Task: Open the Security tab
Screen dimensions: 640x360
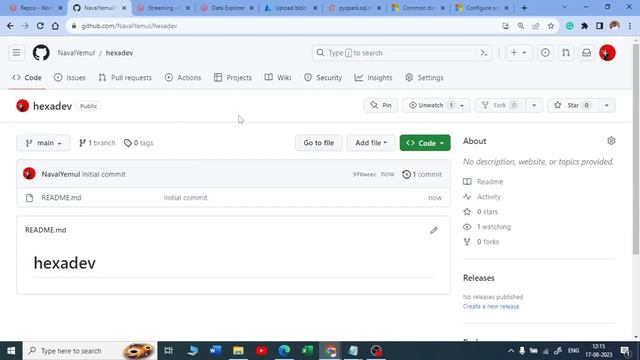Action: 323,78
